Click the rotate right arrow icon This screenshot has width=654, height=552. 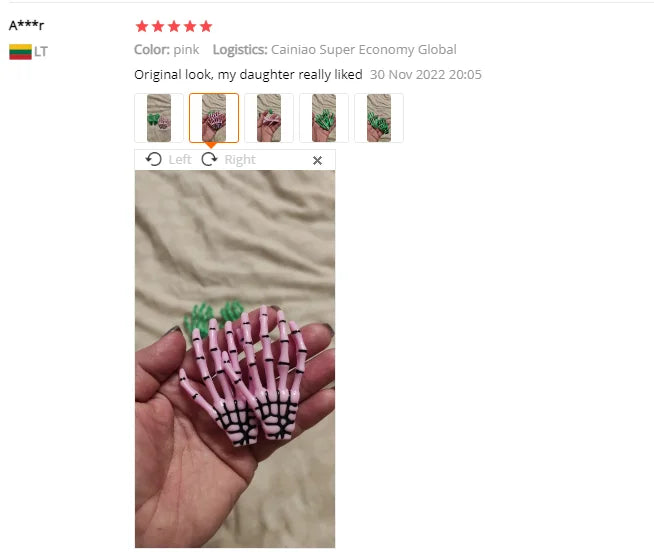point(209,159)
